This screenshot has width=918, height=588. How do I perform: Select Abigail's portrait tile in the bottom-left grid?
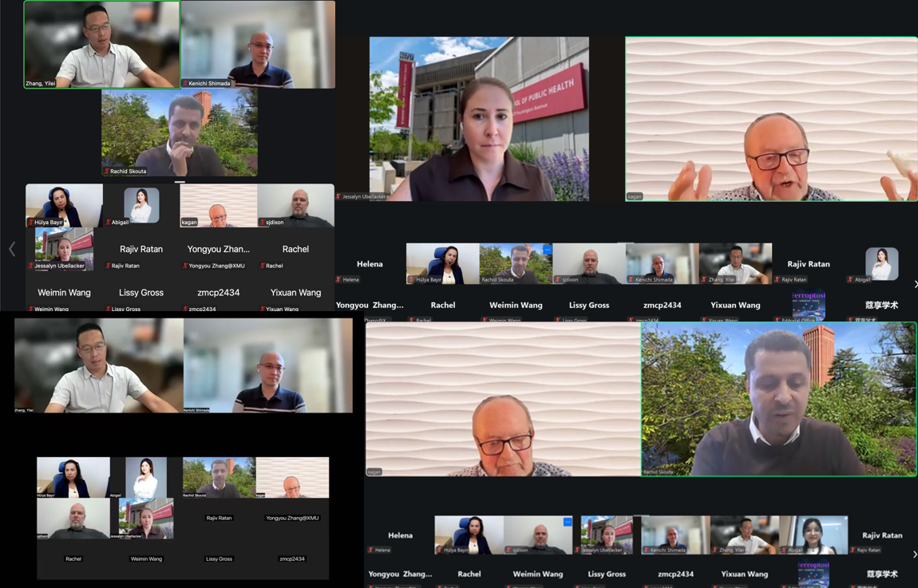tap(146, 477)
